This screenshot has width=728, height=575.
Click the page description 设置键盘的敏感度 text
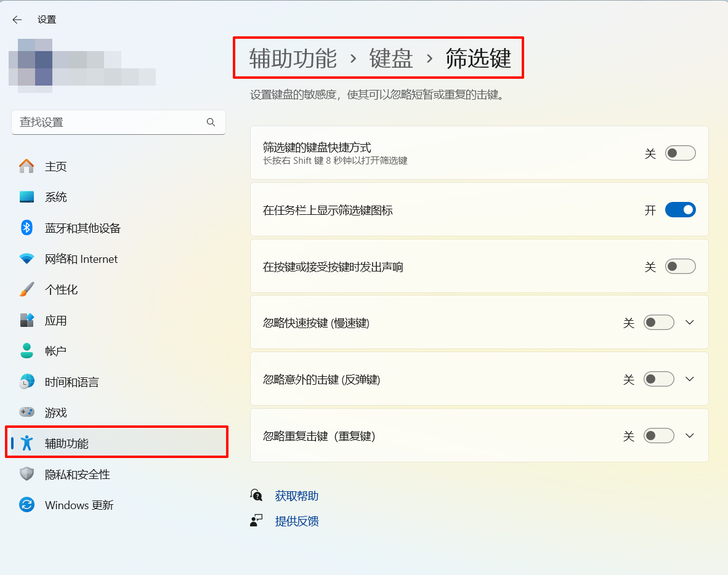[378, 95]
